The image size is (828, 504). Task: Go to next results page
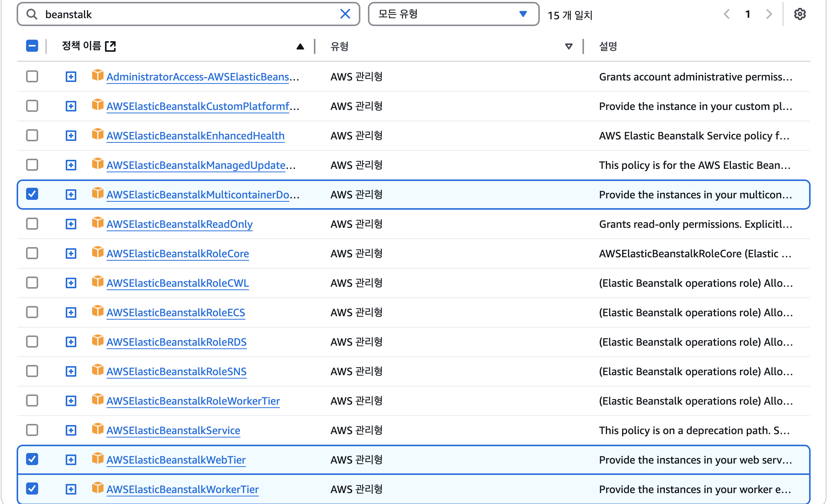[769, 14]
